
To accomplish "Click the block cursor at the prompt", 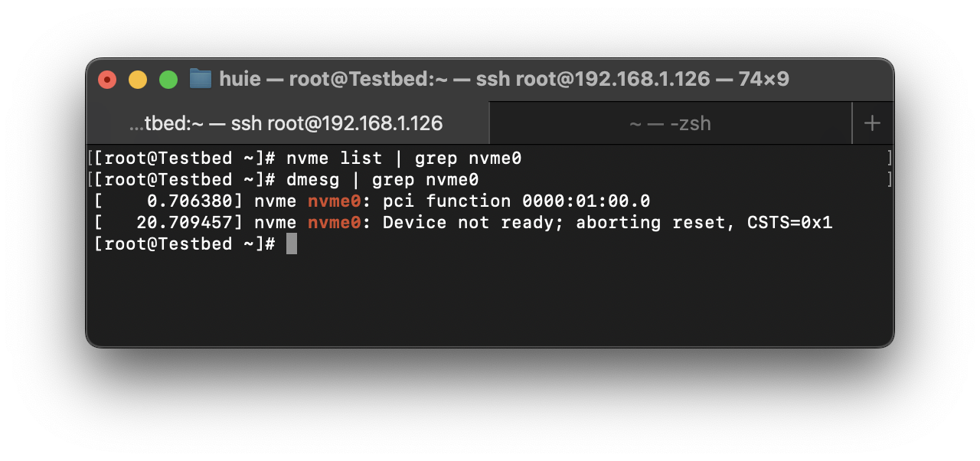I will pos(292,244).
